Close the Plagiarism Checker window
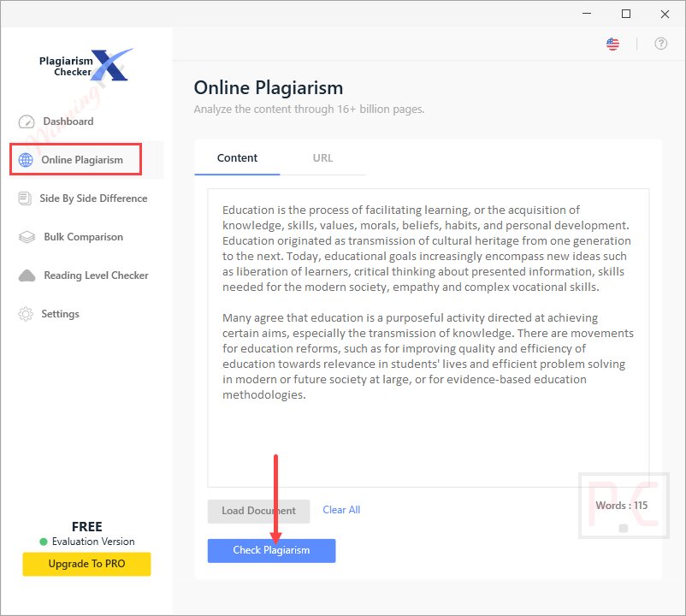686x616 pixels. click(665, 14)
